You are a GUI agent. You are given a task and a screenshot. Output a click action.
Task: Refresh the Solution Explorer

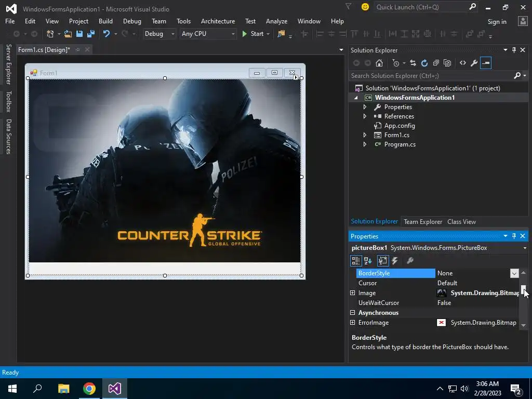point(424,63)
